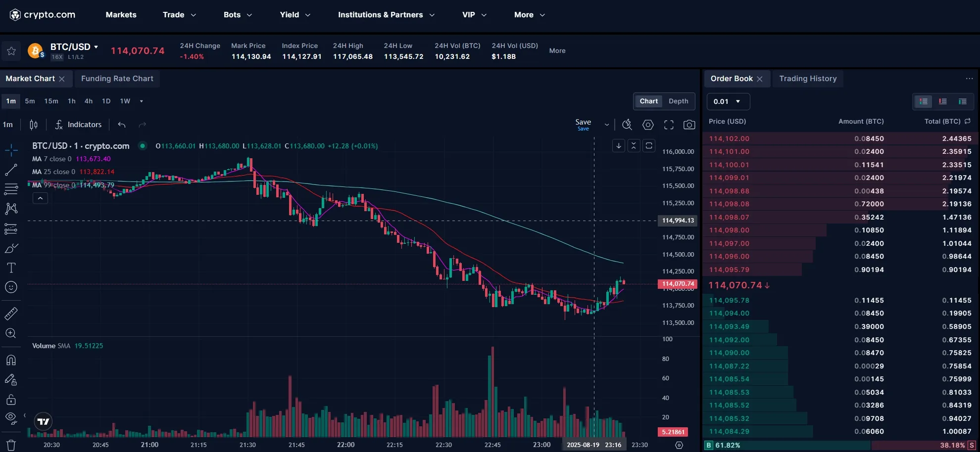The width and height of the screenshot is (980, 452).
Task: Select the trend line drawing tool
Action: [x=11, y=170]
